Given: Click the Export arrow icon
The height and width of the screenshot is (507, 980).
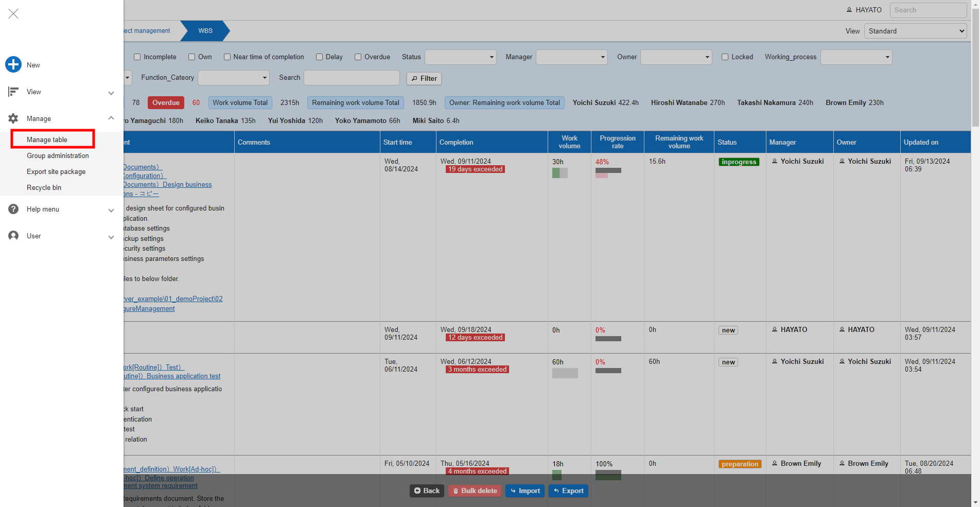Looking at the screenshot, I should pyautogui.click(x=556, y=491).
